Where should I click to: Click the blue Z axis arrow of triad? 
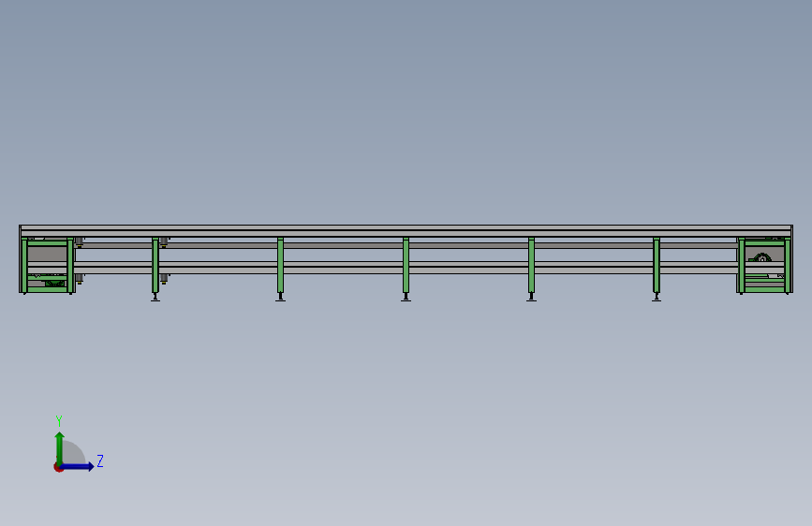pyautogui.click(x=77, y=466)
